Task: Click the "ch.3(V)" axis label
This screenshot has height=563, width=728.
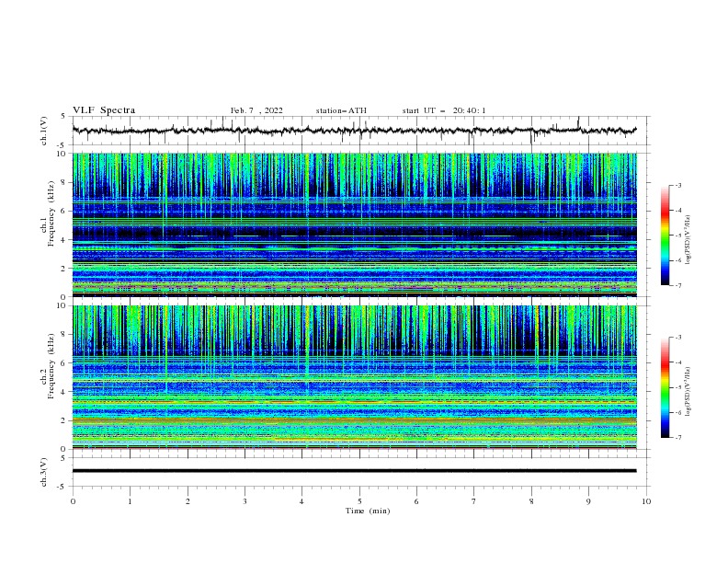Action: pyautogui.click(x=44, y=472)
